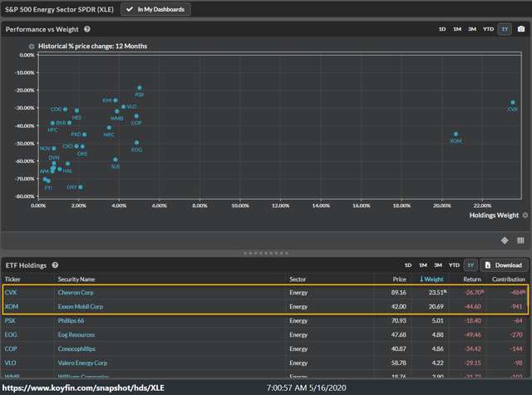Image resolution: width=532 pixels, height=395 pixels.
Task: Open Exxon Mobil Corp security link
Action: (81, 307)
